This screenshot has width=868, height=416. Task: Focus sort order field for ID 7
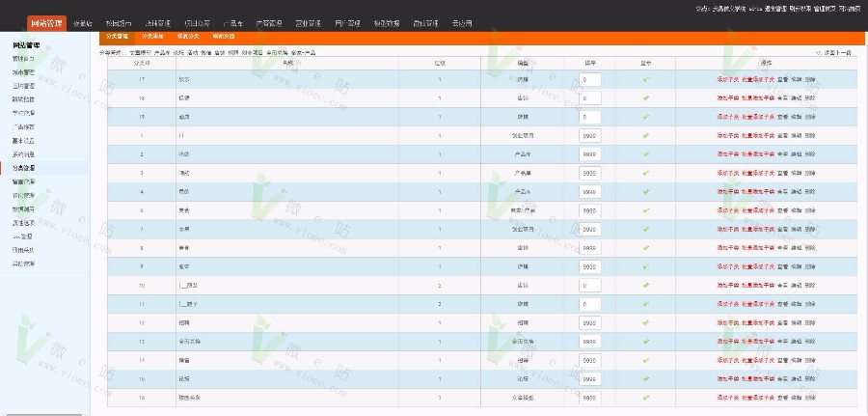[x=590, y=230]
